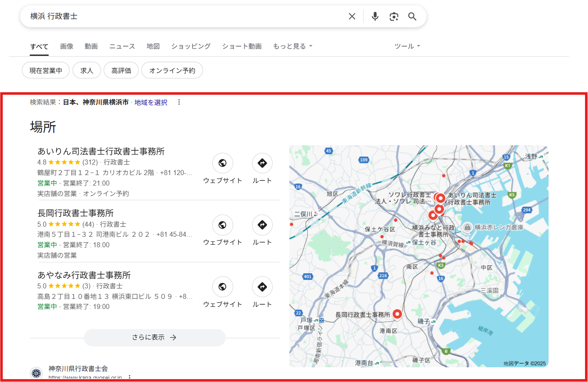
Task: Clear the search box with the X icon
Action: click(352, 16)
